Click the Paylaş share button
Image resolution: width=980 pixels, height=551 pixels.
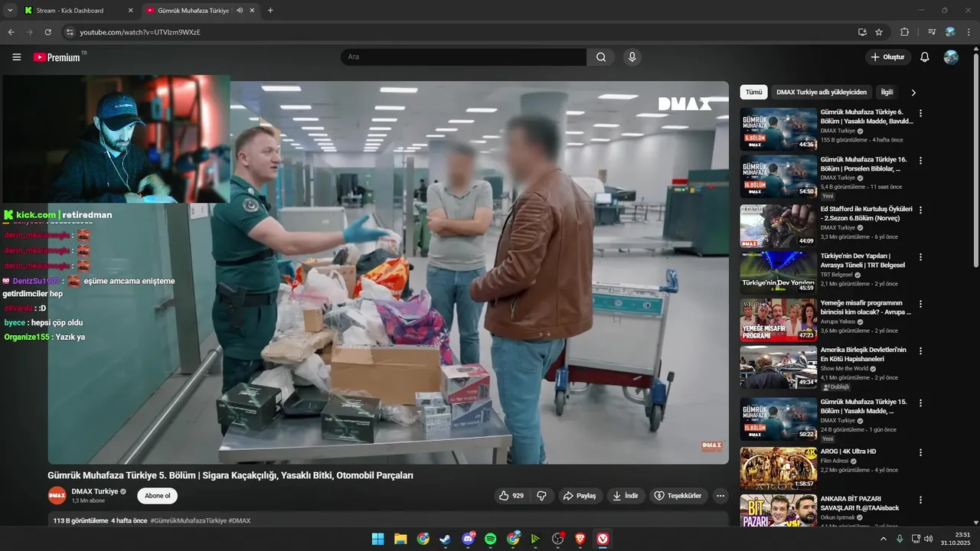580,496
